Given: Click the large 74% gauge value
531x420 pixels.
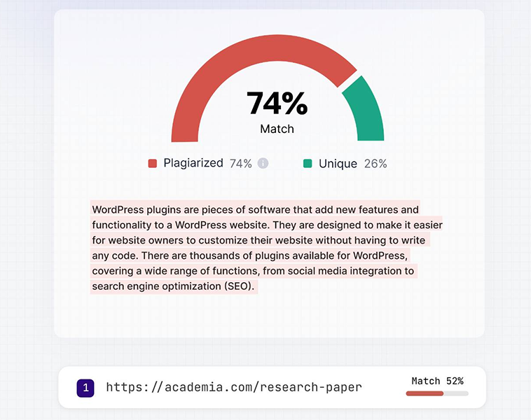Looking at the screenshot, I should coord(277,104).
